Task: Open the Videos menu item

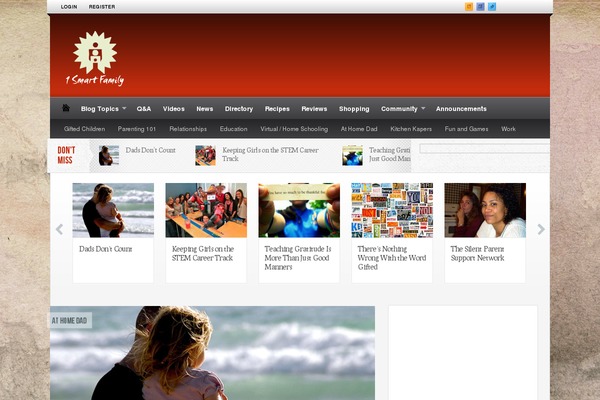Action: pyautogui.click(x=174, y=109)
